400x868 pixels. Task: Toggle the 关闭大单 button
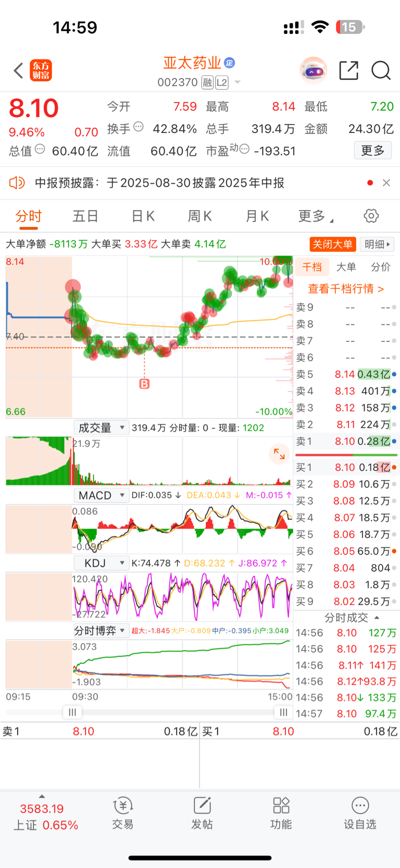click(332, 244)
